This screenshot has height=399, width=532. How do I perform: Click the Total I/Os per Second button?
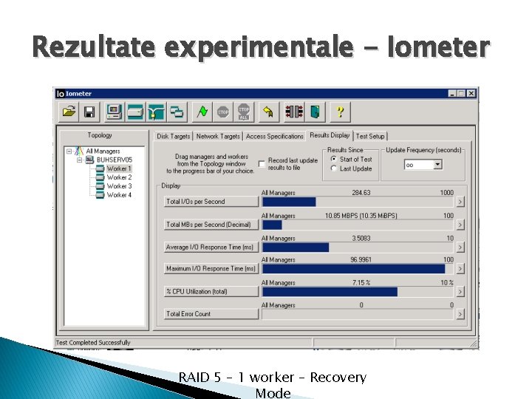[211, 202]
